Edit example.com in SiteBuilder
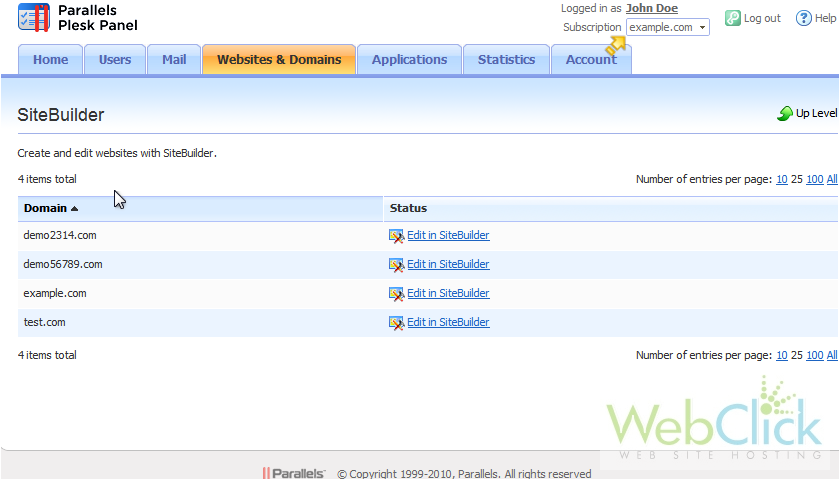 (448, 293)
